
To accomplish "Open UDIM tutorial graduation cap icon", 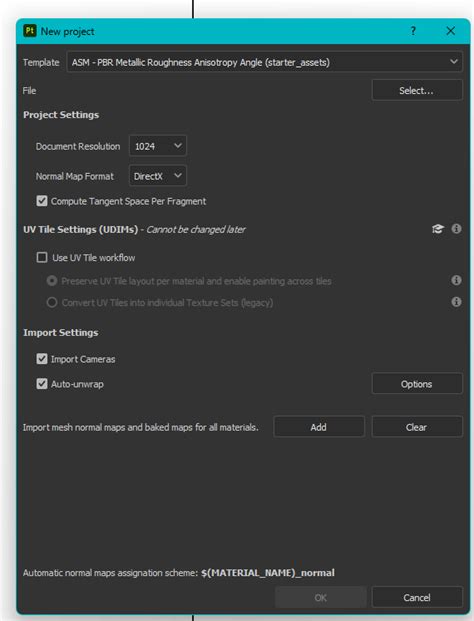I will pos(438,229).
